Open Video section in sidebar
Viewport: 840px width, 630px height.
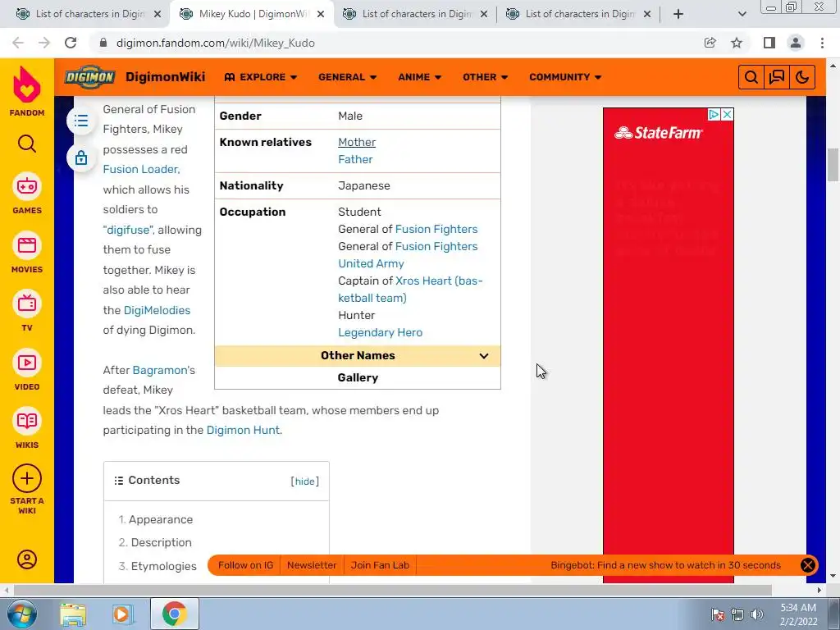point(27,370)
